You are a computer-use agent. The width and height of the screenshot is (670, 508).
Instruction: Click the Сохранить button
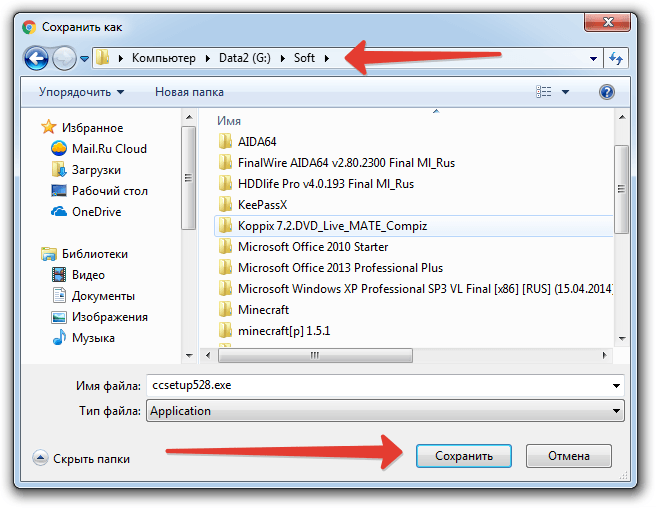(464, 456)
